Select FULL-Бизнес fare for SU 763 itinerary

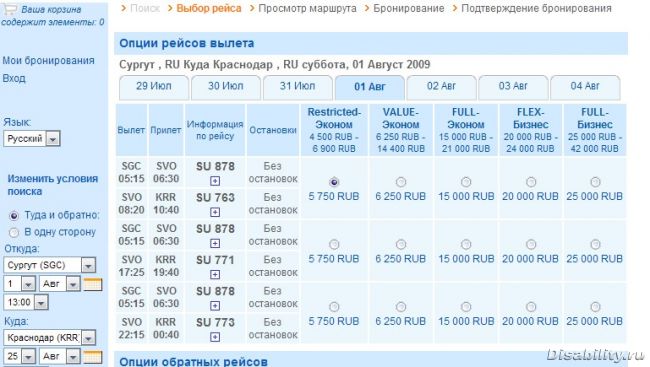pyautogui.click(x=595, y=182)
